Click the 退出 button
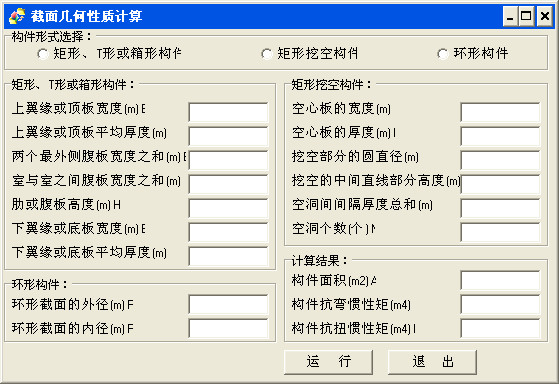Image resolution: width=559 pixels, height=384 pixels. click(432, 362)
